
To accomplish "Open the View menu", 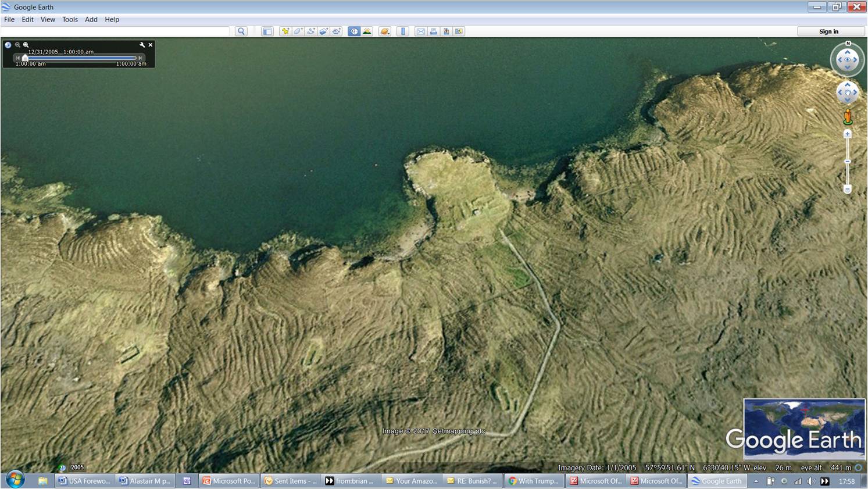I will [48, 19].
